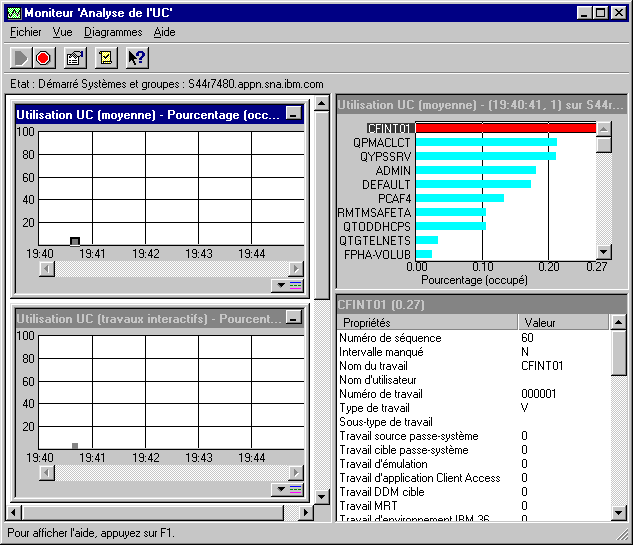Viewport: 633px width, 545px height.
Task: Open the Aide menu
Action: coord(164,32)
